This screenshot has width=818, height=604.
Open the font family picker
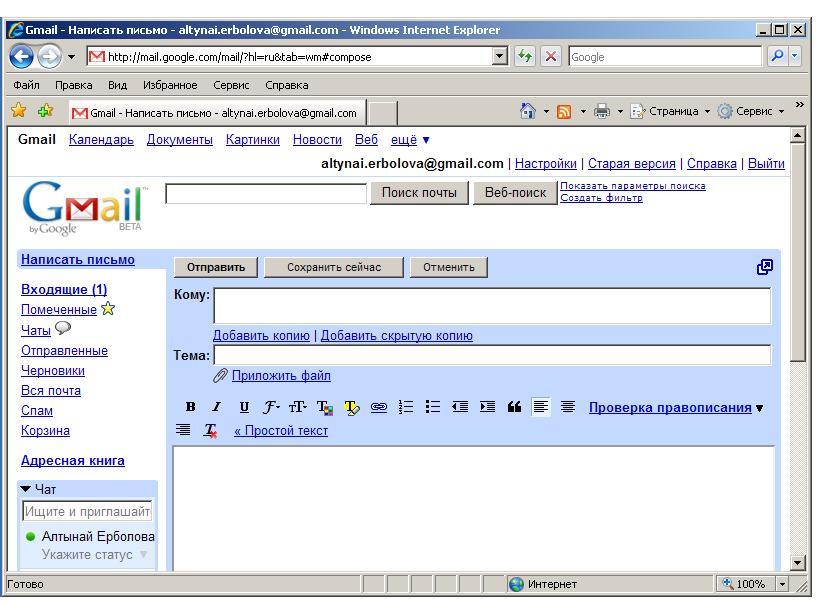[271, 407]
